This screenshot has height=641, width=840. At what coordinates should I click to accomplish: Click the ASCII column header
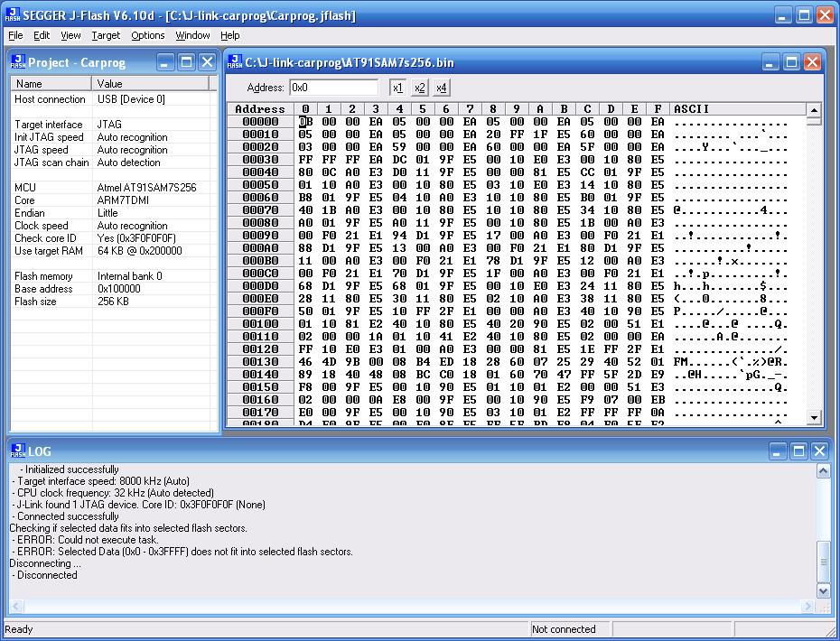[738, 108]
